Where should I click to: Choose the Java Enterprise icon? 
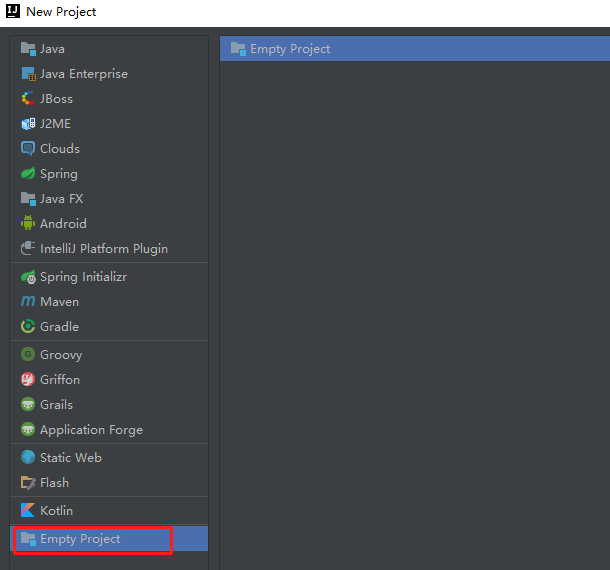tap(28, 74)
